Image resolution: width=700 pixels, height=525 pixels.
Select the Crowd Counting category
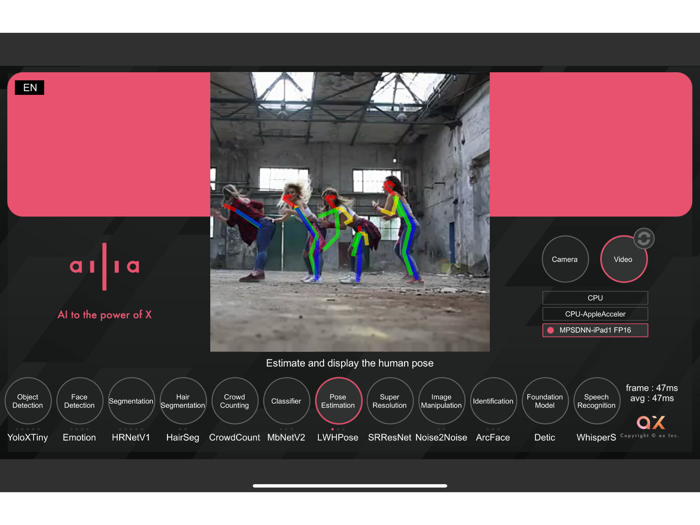234,401
